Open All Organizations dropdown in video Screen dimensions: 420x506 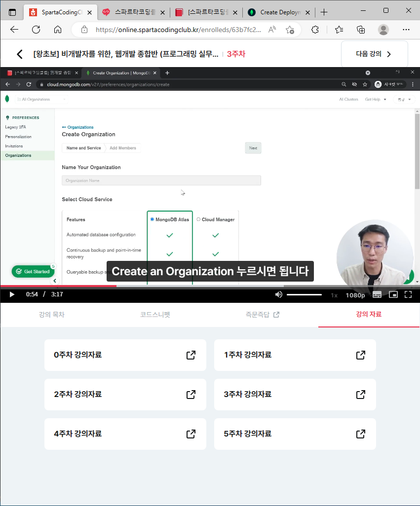click(41, 100)
